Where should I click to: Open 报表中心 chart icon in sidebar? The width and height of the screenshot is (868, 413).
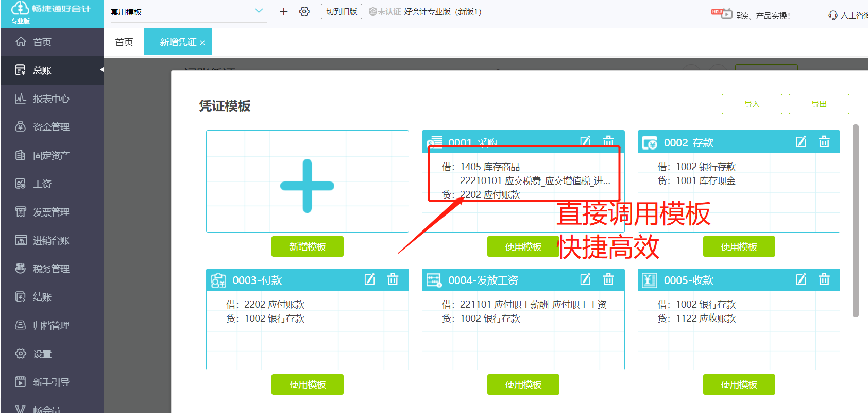click(x=20, y=98)
